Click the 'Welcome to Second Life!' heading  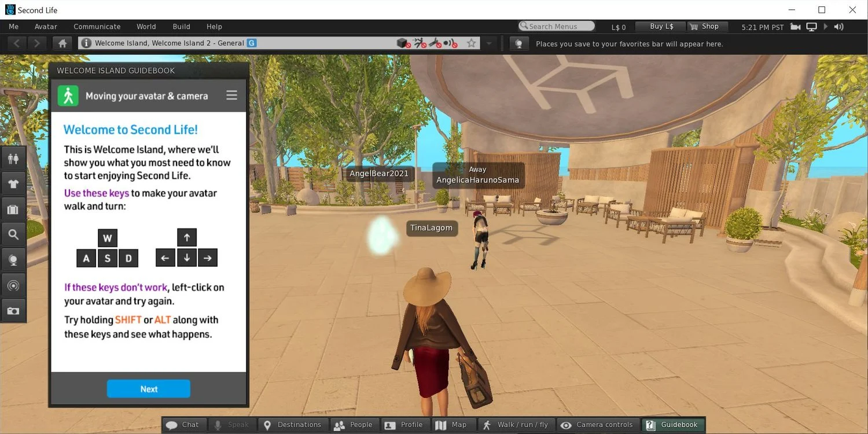coord(131,130)
